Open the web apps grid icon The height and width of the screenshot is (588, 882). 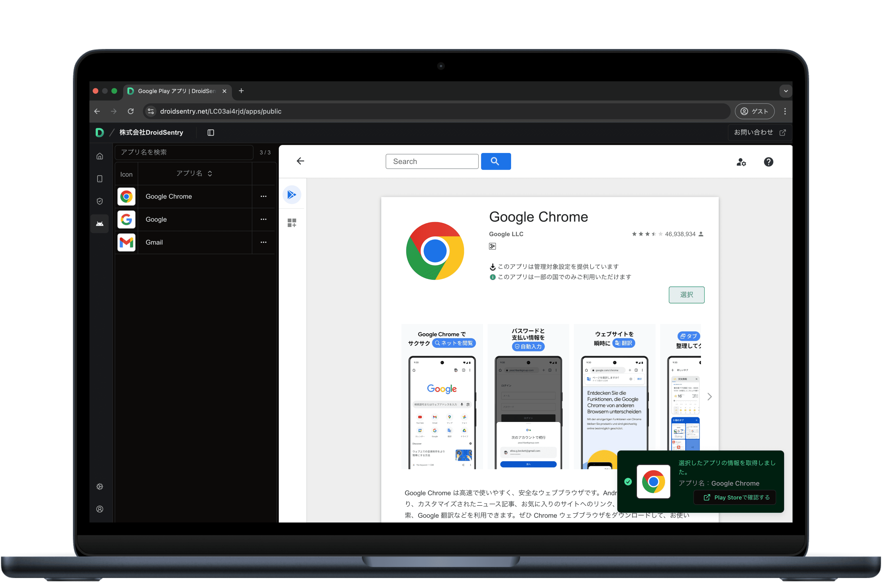(292, 222)
